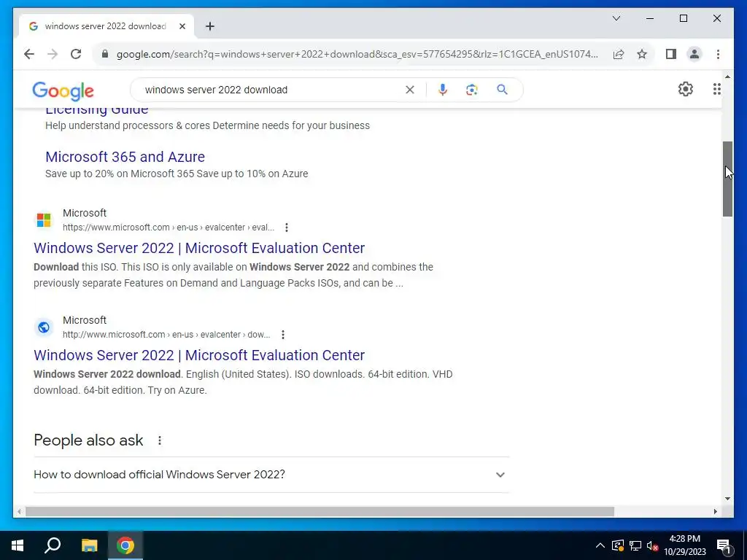Image resolution: width=747 pixels, height=560 pixels.
Task: Click in the Google search input field
Action: 271,90
